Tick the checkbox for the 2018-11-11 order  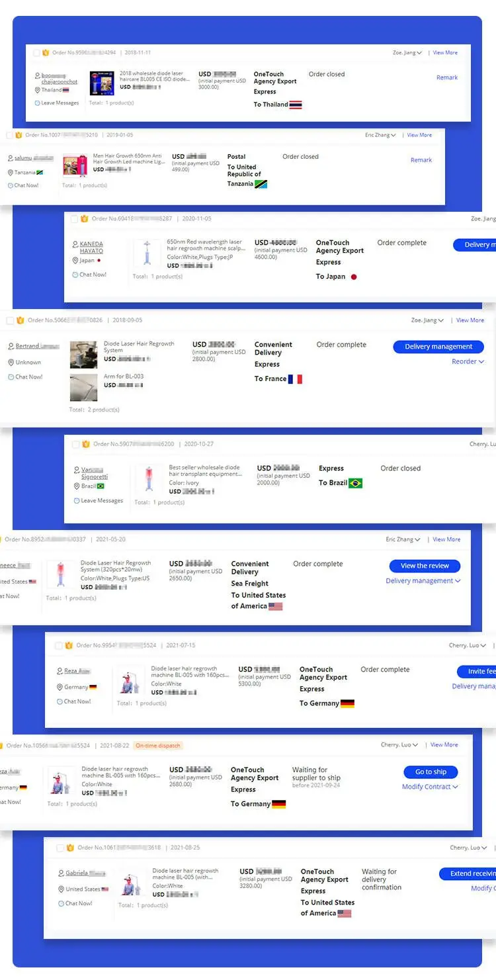coord(36,53)
